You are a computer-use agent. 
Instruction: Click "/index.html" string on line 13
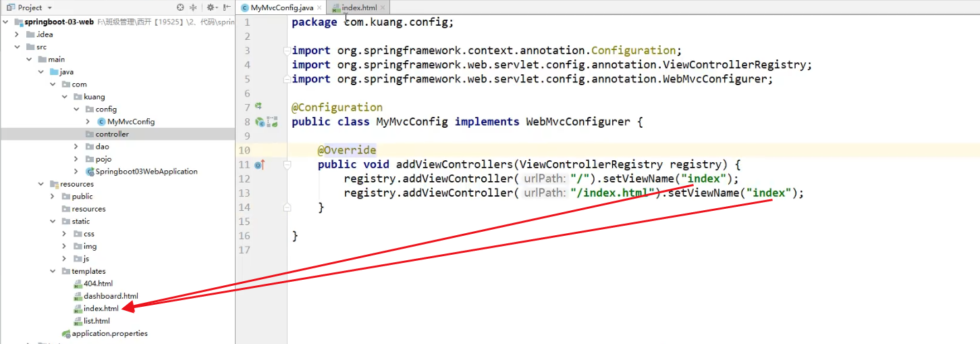(613, 193)
